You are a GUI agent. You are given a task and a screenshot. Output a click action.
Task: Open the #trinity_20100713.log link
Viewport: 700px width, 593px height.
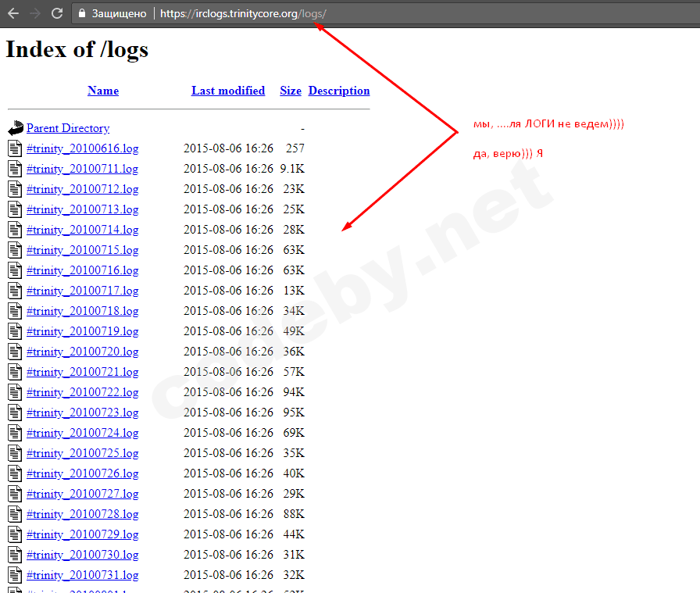[x=83, y=209]
